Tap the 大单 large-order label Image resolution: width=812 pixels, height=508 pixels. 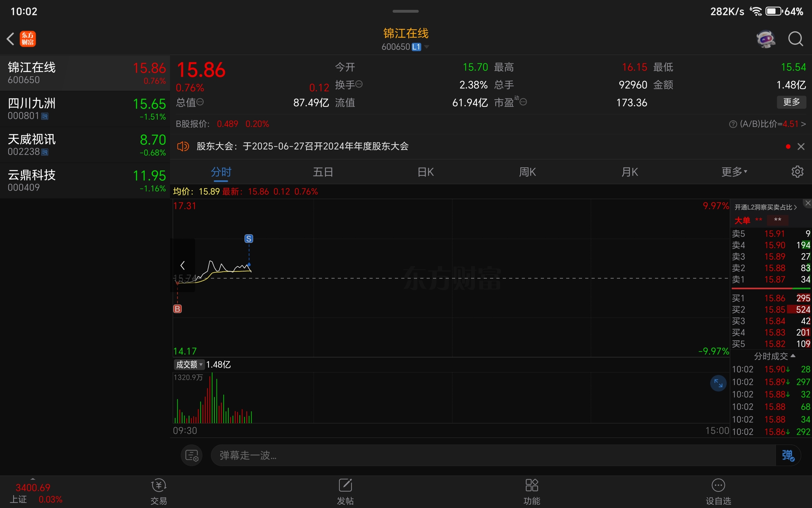pos(742,221)
